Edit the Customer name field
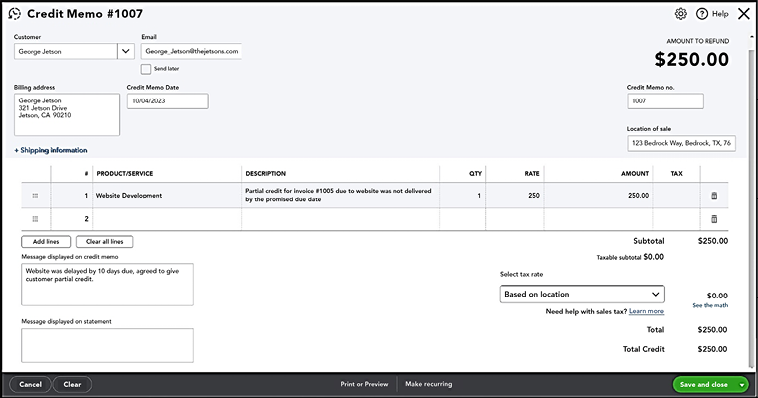The height and width of the screenshot is (398, 758). [65, 51]
